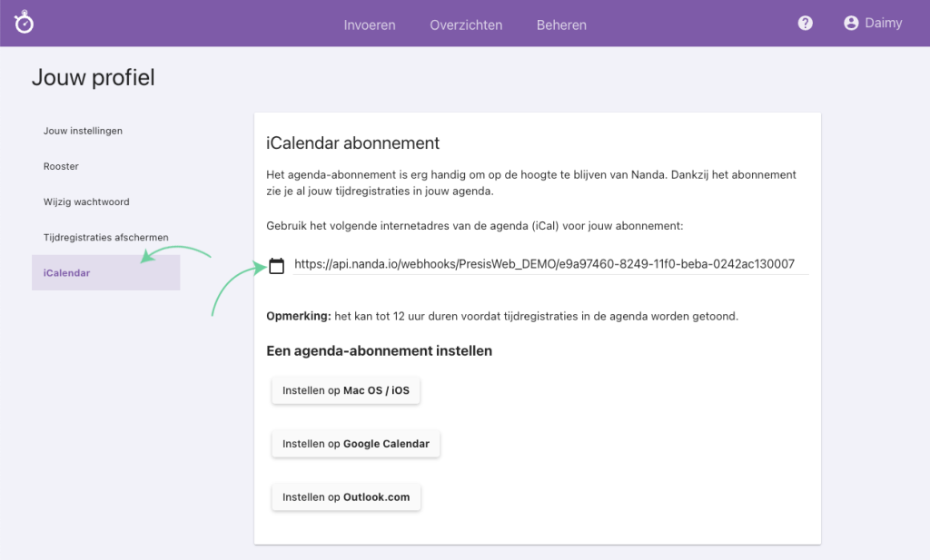Click the user avatar icon next to Daimy

(x=850, y=23)
